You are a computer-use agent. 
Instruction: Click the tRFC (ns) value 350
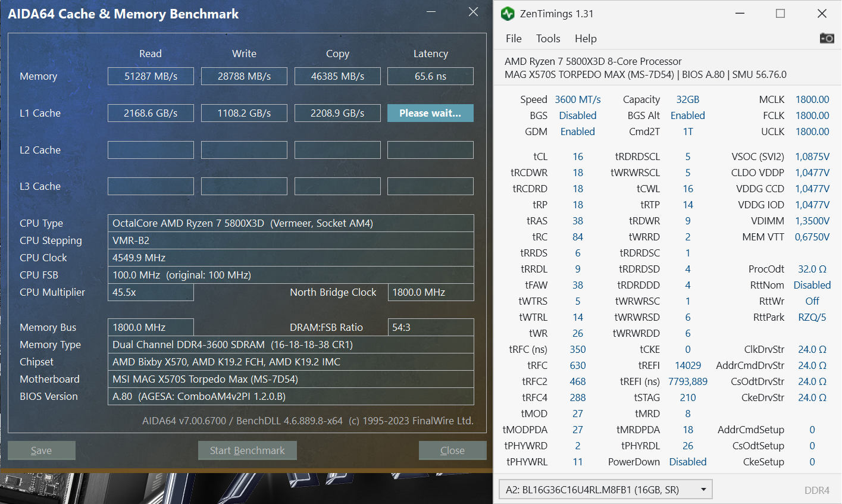pyautogui.click(x=578, y=349)
